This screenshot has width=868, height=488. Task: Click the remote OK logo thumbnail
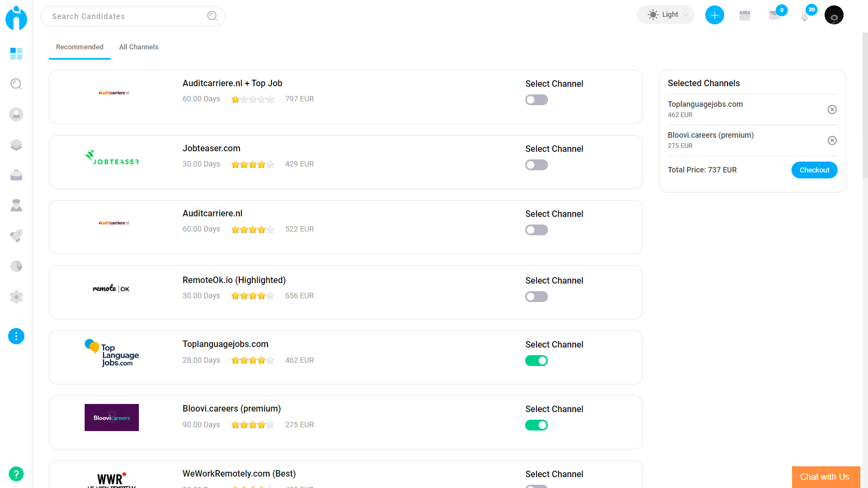point(111,288)
